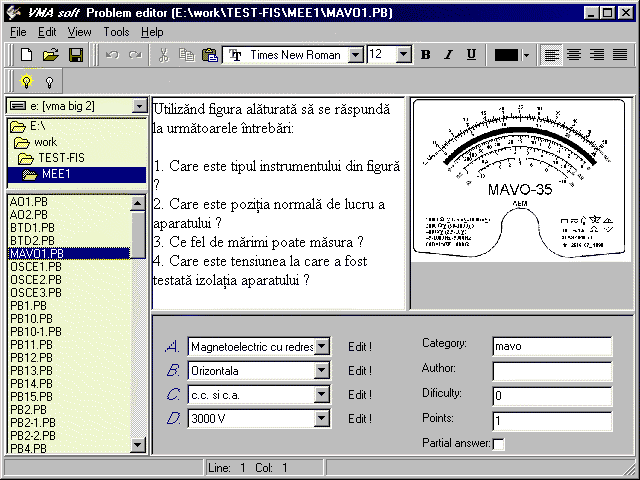The width and height of the screenshot is (640, 480).
Task: Expand answer A Magnetoelectric dropdown
Action: 321,347
